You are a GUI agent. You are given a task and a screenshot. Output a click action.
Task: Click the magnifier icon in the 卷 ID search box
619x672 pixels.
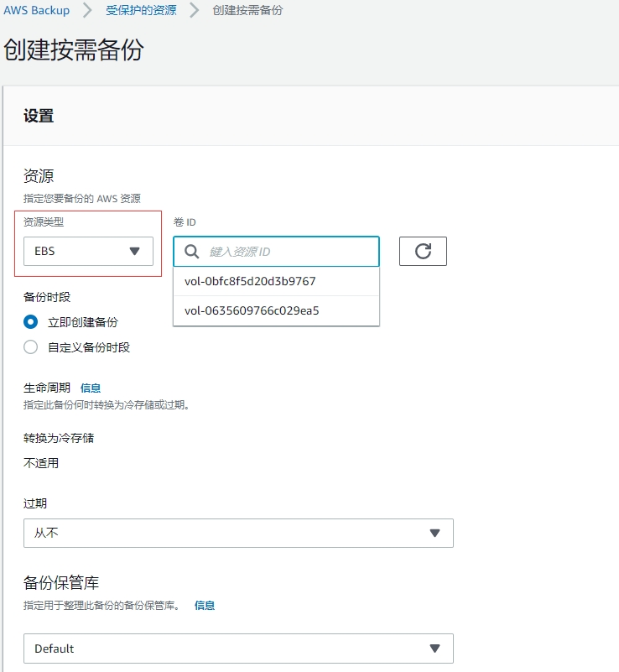(191, 252)
